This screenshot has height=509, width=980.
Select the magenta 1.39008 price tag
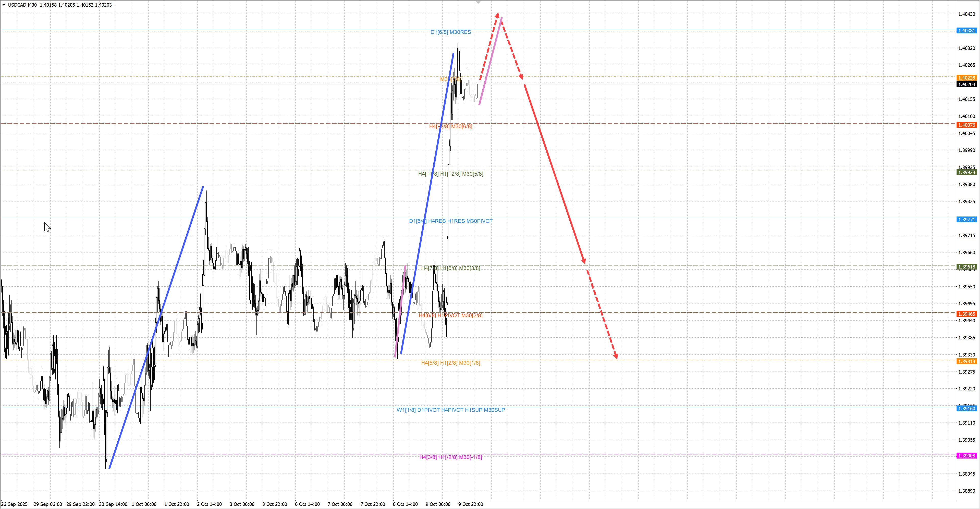966,455
